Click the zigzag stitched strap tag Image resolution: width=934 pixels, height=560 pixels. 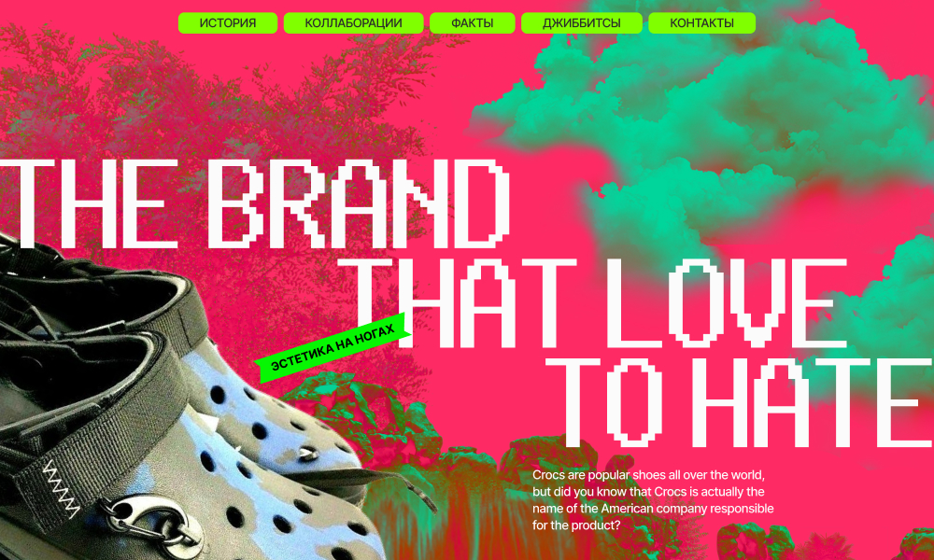[62, 488]
